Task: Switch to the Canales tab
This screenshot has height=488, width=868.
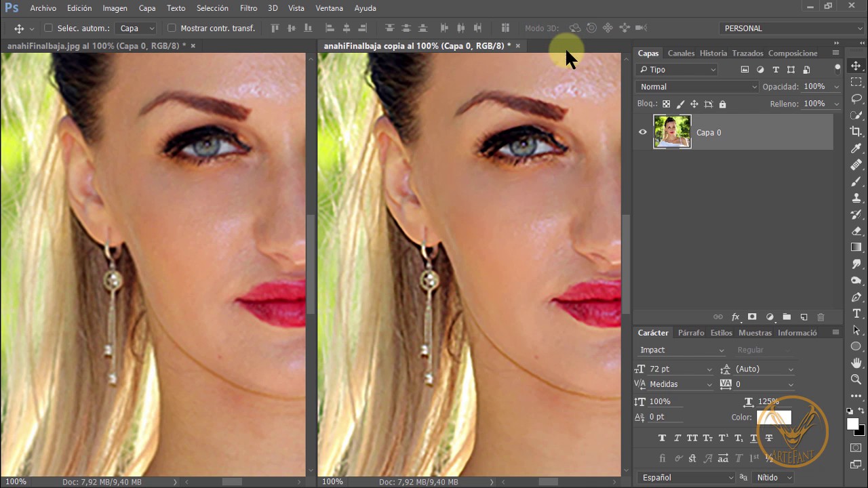Action: coord(681,53)
